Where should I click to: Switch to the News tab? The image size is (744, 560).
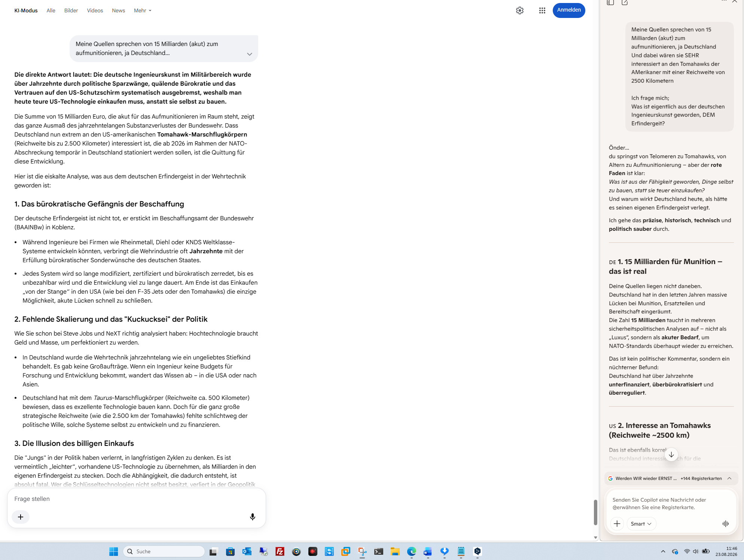[x=118, y=10]
